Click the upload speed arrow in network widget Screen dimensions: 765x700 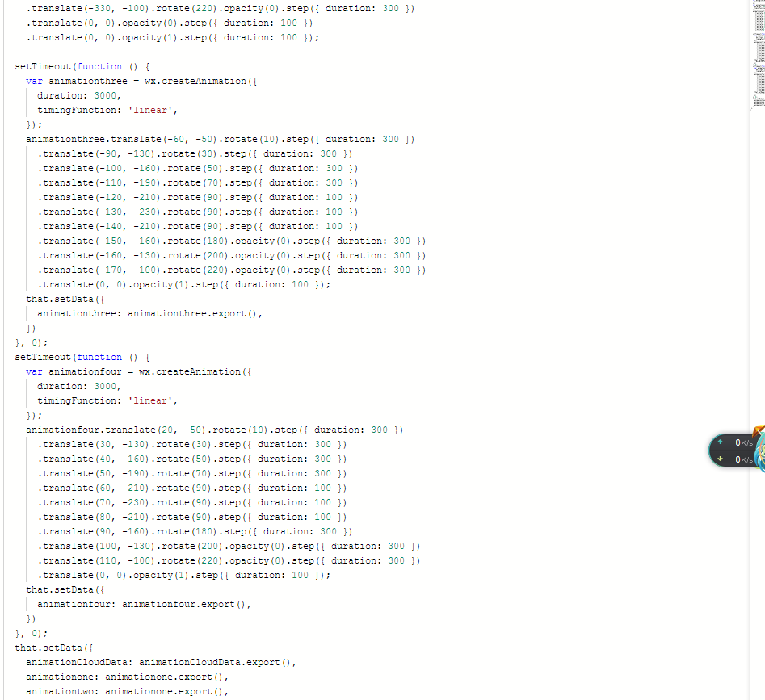[720, 442]
